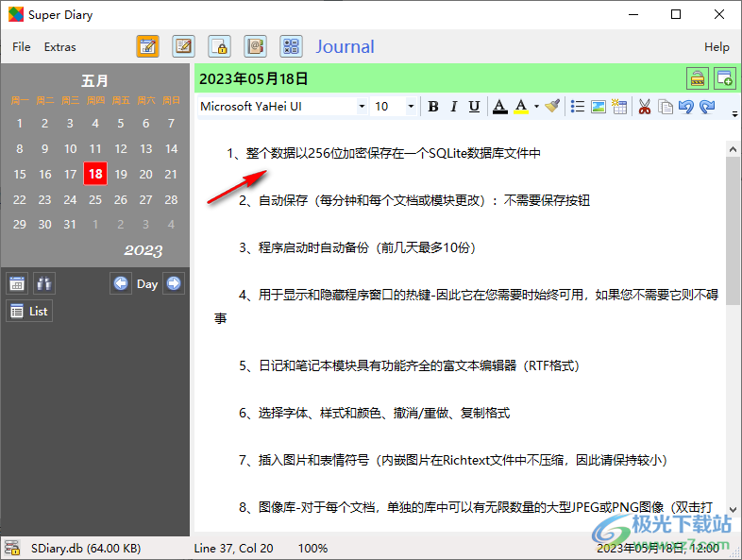
Task: Click the scrollbar down arrow
Action: (733, 510)
